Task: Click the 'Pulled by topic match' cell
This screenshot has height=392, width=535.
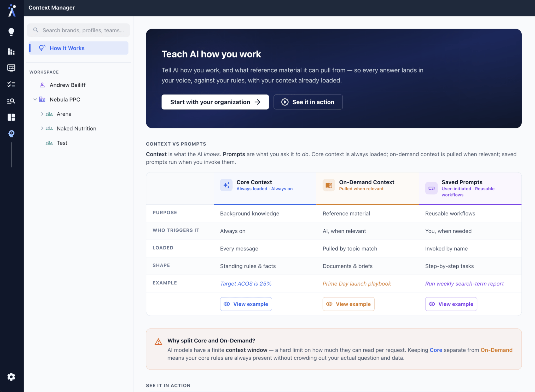Action: [x=350, y=249]
